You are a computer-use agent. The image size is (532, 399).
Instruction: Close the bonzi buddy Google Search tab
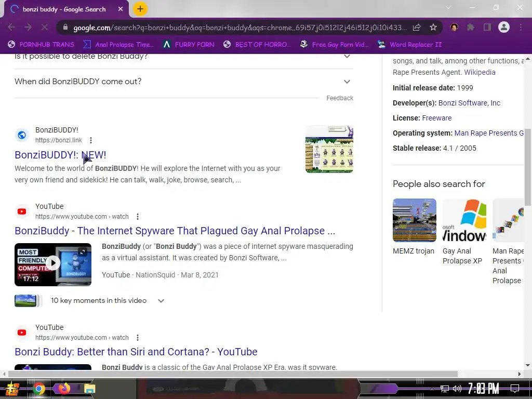point(121,9)
